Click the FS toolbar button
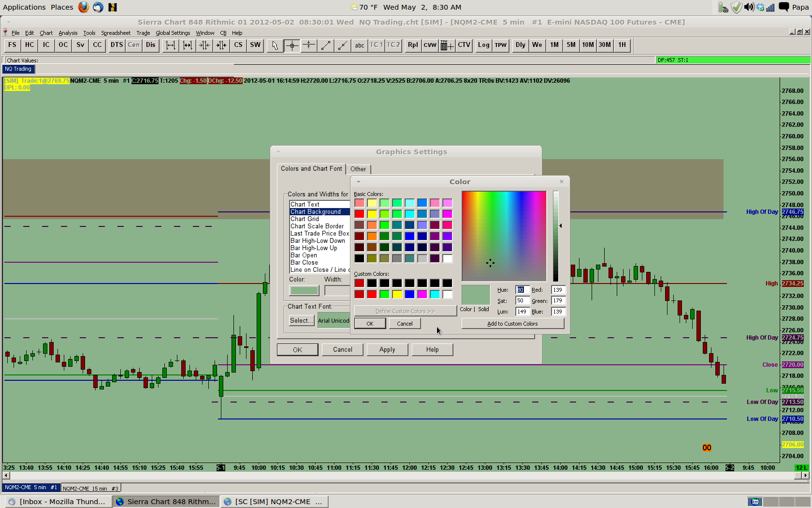812x508 pixels. click(x=13, y=45)
